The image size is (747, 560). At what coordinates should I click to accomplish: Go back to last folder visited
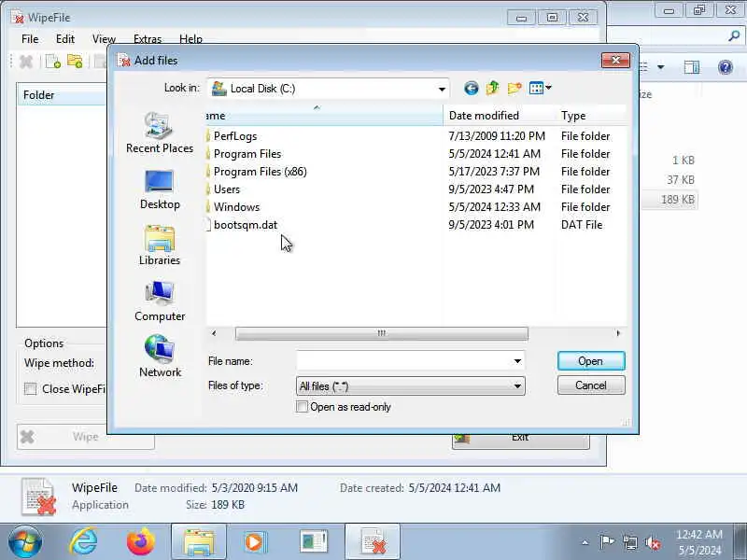472,88
